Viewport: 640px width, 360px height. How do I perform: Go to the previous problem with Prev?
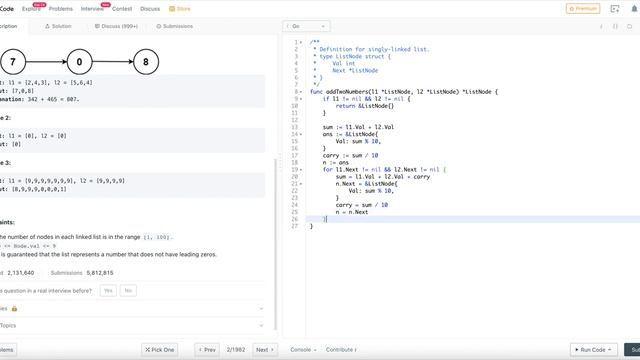click(207, 350)
